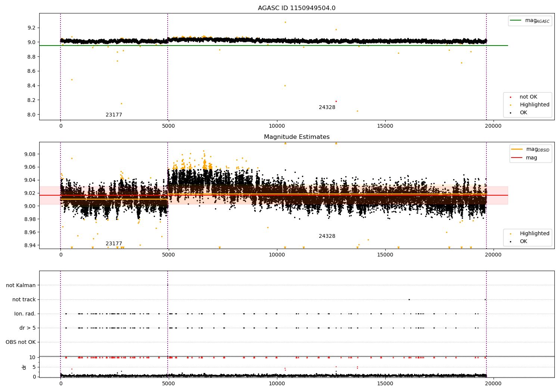This screenshot has height=392, width=560.
Task: Click the red 'not OK' data point in top plot
Action: tap(336, 101)
